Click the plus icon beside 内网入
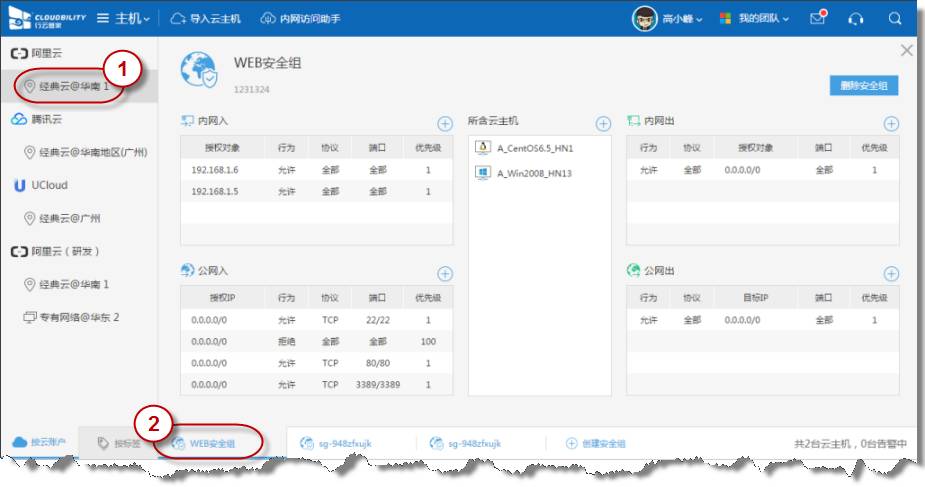 click(446, 123)
